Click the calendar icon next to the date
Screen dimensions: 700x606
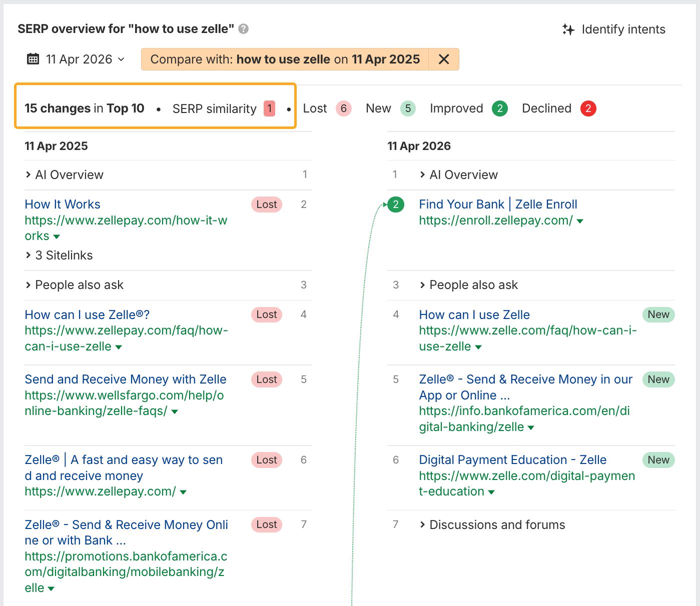[x=33, y=59]
